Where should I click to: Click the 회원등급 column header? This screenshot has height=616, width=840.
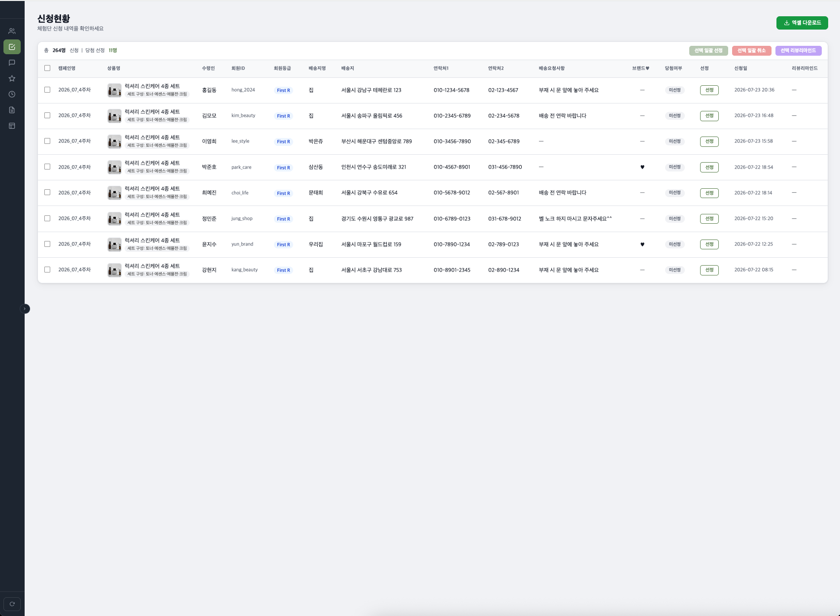click(282, 68)
